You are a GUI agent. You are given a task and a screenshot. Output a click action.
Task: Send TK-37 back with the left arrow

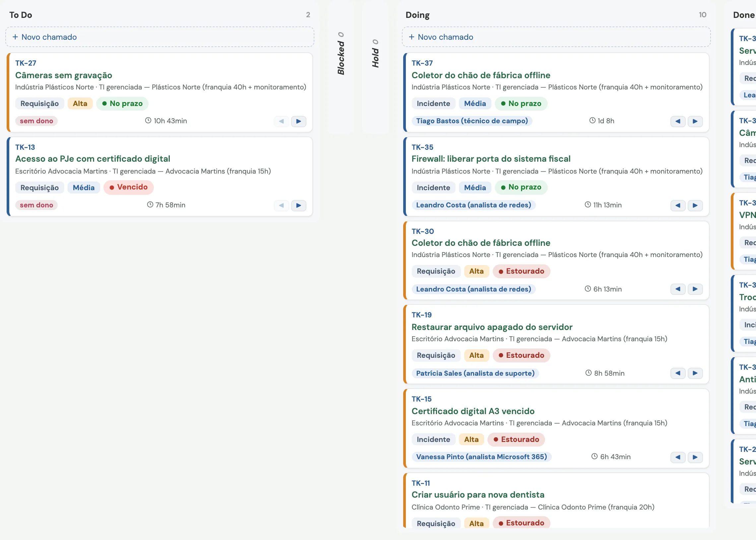point(678,121)
